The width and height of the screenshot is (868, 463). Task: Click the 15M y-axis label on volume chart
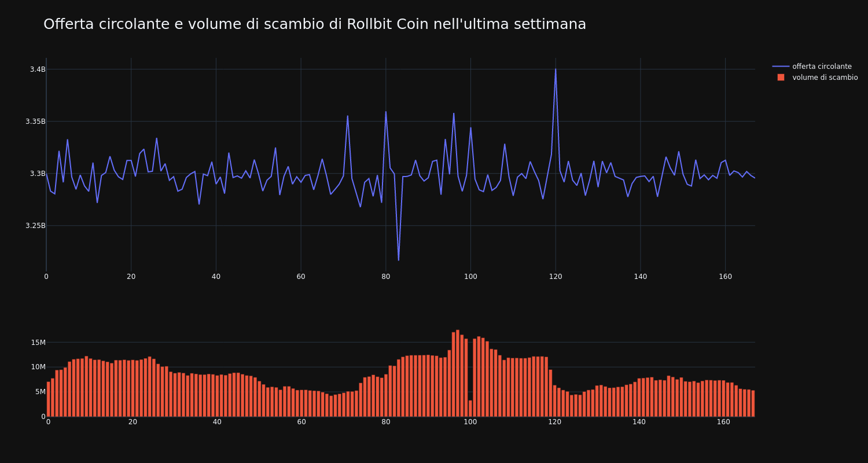point(38,342)
